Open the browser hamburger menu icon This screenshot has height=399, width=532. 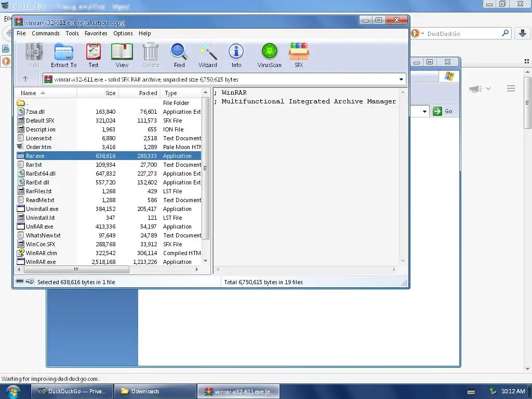coord(511,88)
